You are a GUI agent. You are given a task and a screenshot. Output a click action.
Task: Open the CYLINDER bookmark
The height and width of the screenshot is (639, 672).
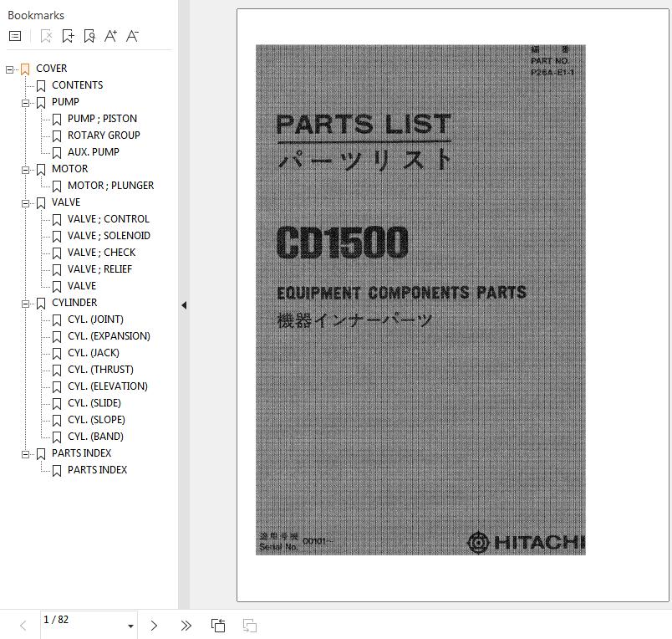(x=74, y=303)
